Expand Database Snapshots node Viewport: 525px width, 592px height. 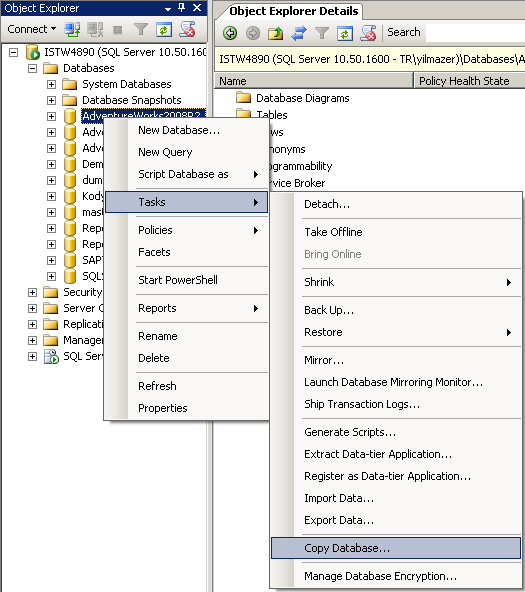point(51,100)
